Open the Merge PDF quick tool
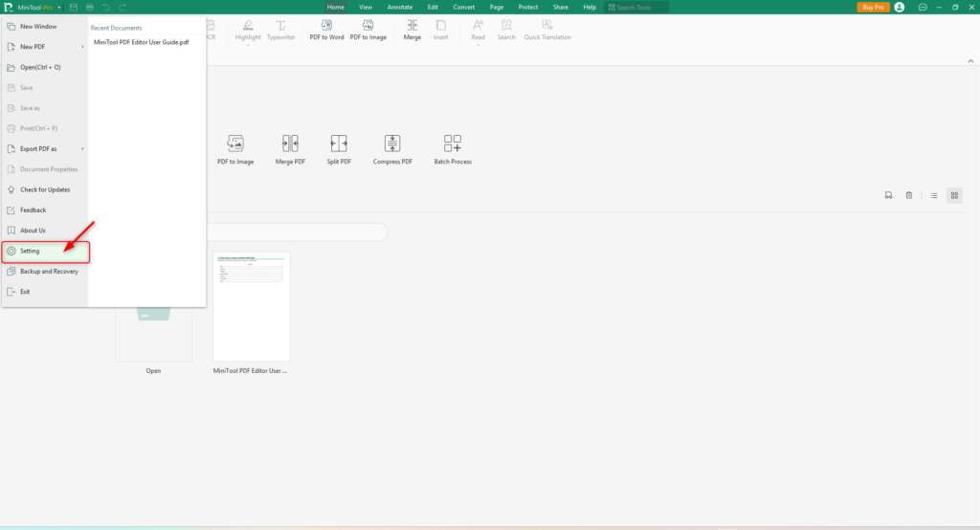 290,149
